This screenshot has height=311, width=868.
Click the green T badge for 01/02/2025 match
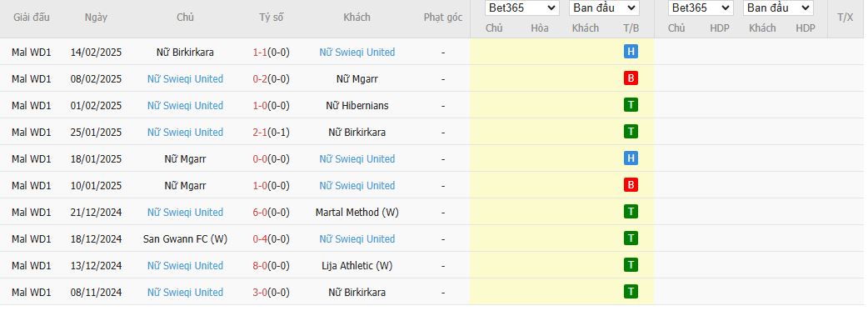(x=631, y=105)
